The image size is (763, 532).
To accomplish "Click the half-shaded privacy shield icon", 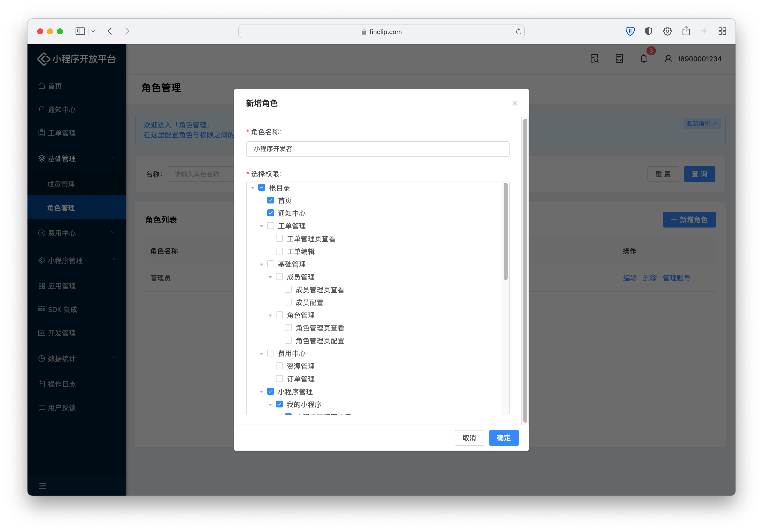I will (648, 31).
